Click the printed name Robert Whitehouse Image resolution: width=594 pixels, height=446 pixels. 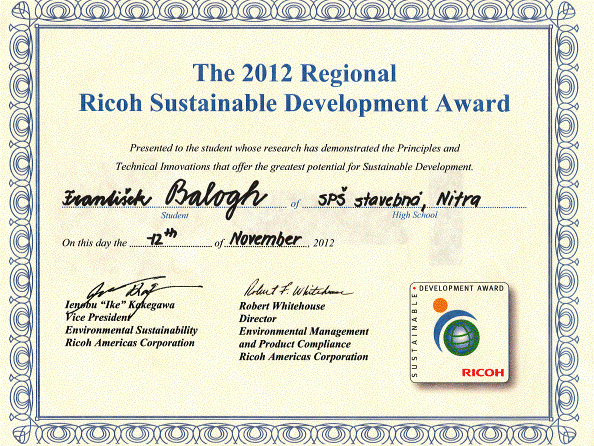[282, 306]
